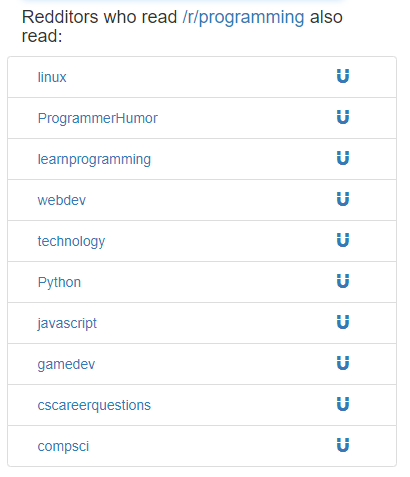
Task: Click the magnet icon next to linux
Action: 343,76
